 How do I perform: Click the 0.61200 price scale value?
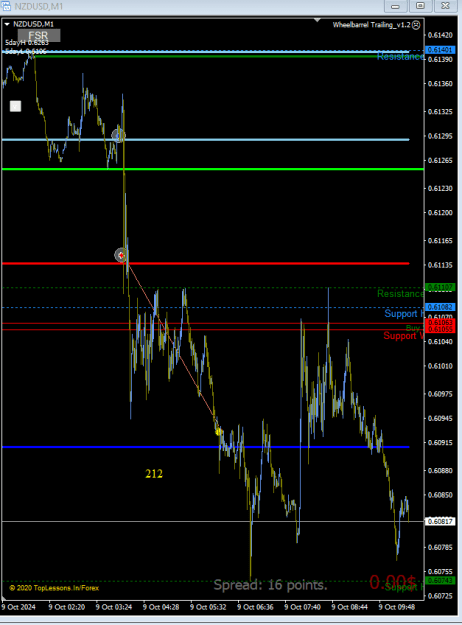tap(440, 212)
